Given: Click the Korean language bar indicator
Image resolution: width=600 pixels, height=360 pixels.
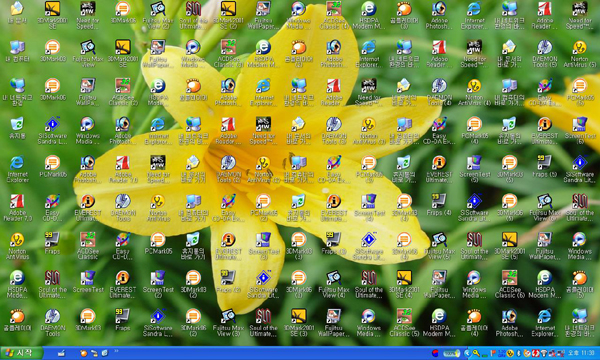Looking at the screenshot, I should coord(435,353).
